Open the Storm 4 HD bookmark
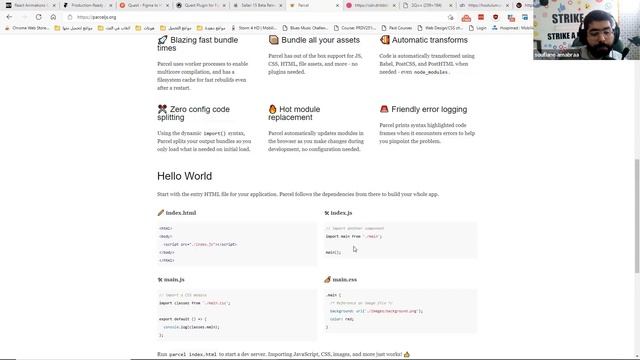 (x=253, y=28)
